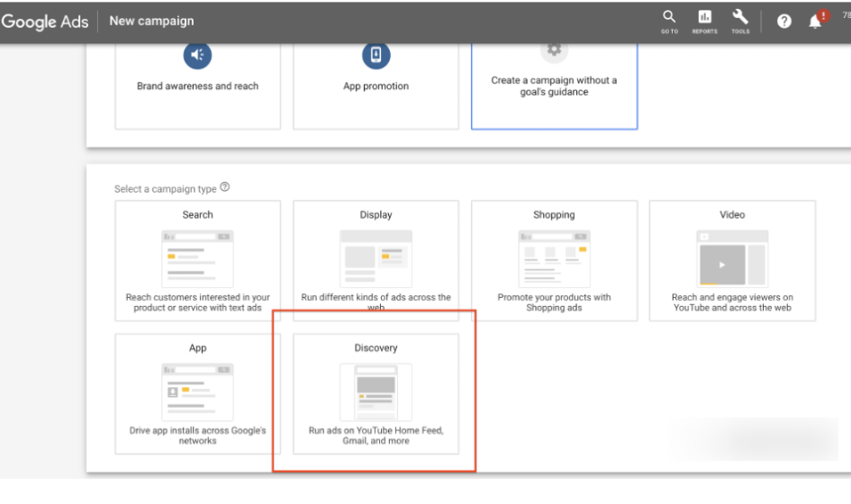This screenshot has width=851, height=504.
Task: Choose the Video campaign type card
Action: (732, 261)
